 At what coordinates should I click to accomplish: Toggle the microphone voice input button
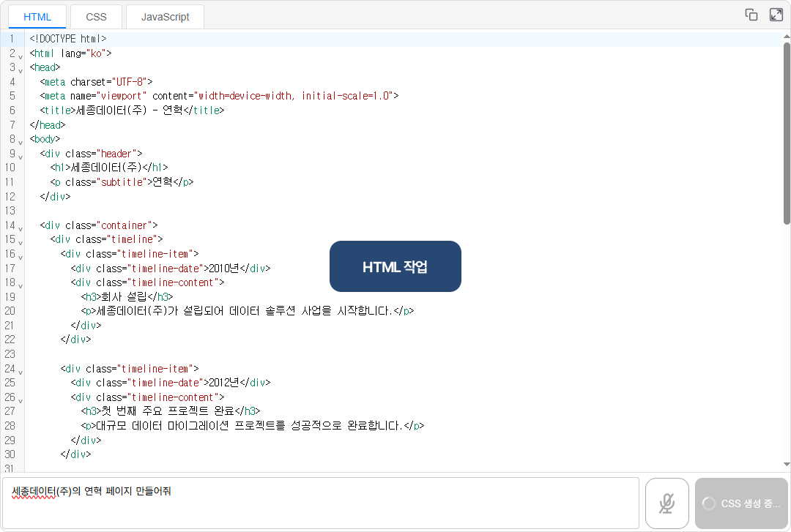point(666,503)
